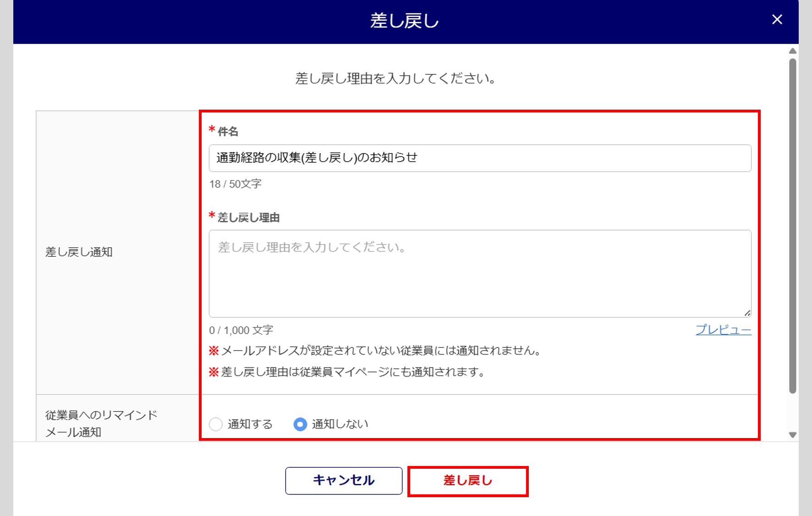This screenshot has width=812, height=516.
Task: Grab the textarea resize handle
Action: (747, 313)
